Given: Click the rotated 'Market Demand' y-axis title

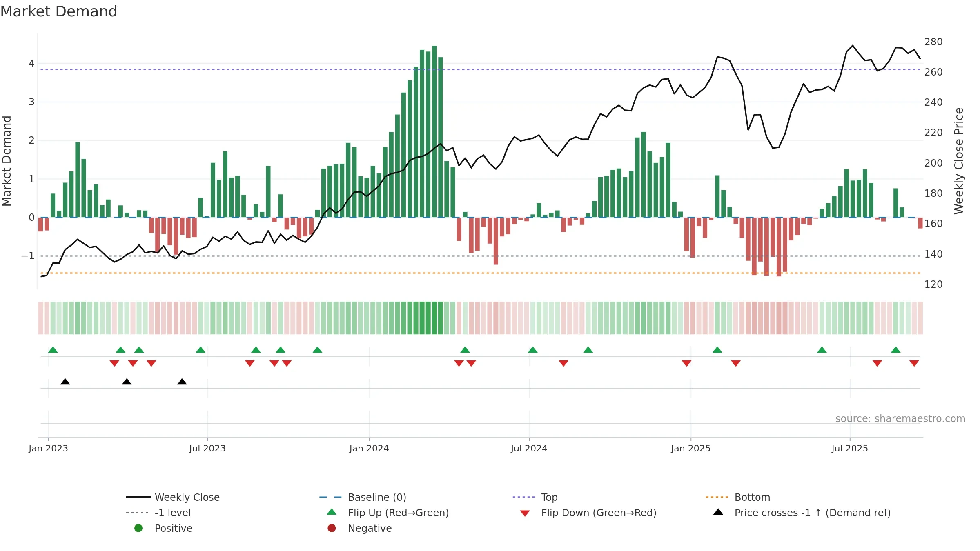Looking at the screenshot, I should coord(7,161).
